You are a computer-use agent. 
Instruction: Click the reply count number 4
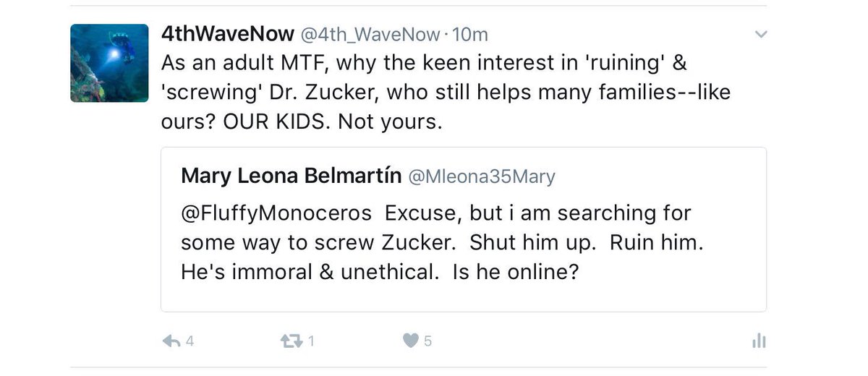pyautogui.click(x=190, y=341)
